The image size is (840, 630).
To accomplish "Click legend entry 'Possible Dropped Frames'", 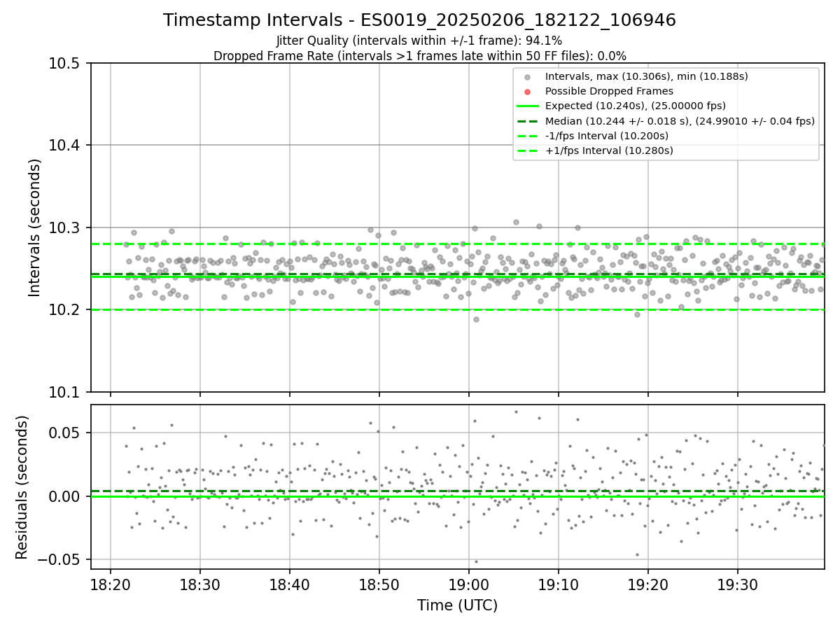I will tap(609, 91).
